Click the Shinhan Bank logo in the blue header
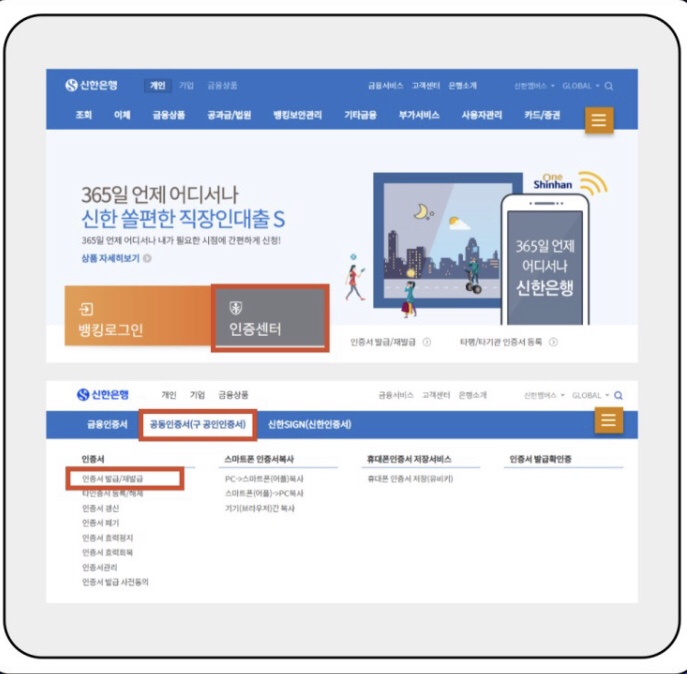 point(91,85)
